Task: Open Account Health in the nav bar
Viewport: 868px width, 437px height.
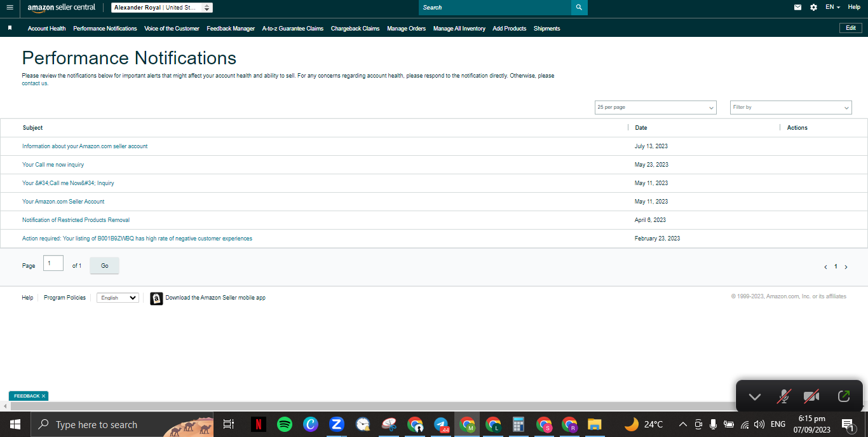Action: click(x=46, y=29)
